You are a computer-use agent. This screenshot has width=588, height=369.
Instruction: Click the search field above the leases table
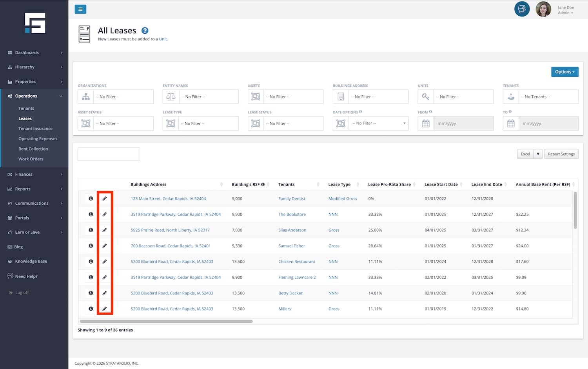tap(109, 154)
